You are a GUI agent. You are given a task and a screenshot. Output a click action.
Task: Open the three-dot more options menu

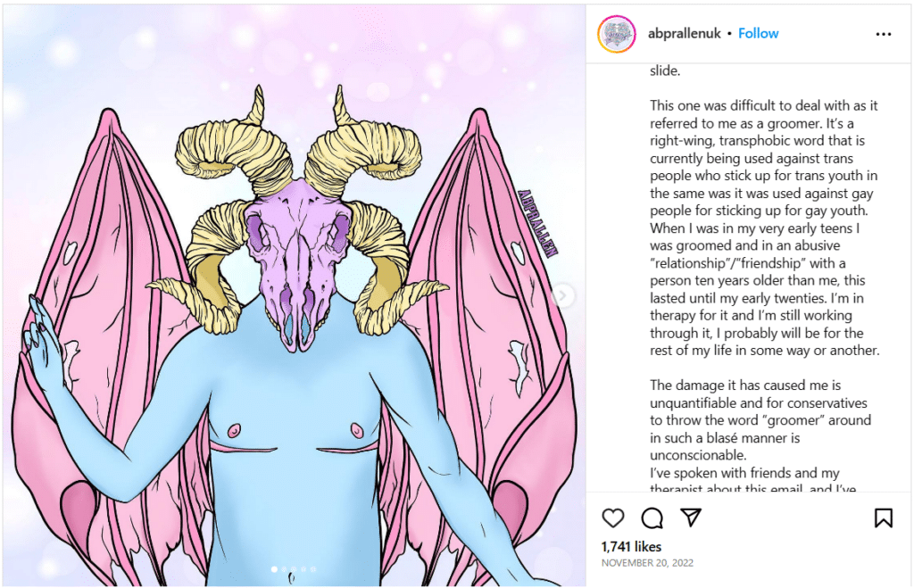pyautogui.click(x=883, y=35)
